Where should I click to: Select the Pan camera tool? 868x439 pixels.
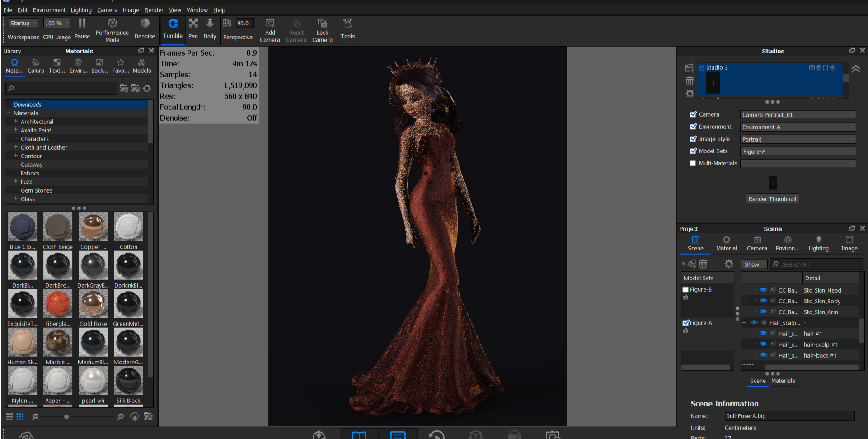(193, 28)
